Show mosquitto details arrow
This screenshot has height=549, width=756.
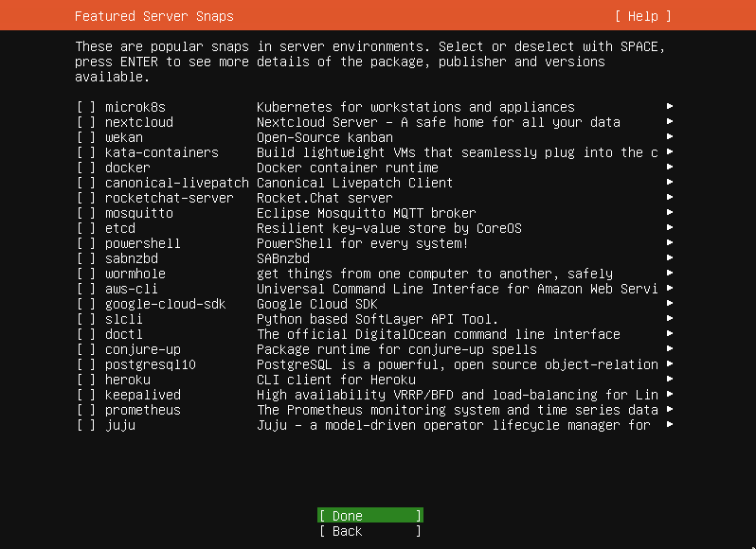point(670,212)
